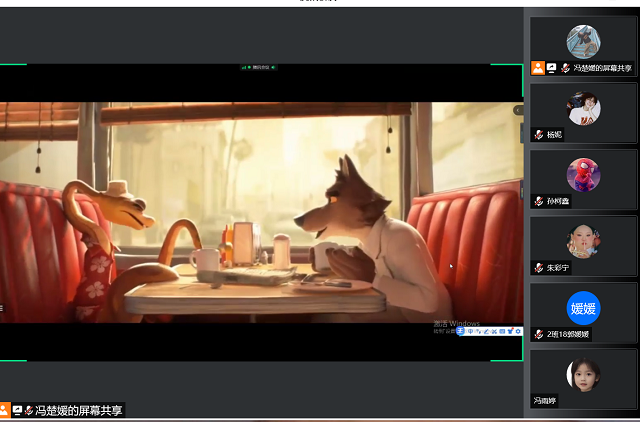The height and width of the screenshot is (422, 640).
Task: Click the name label 冯雨婷
Action: [545, 401]
